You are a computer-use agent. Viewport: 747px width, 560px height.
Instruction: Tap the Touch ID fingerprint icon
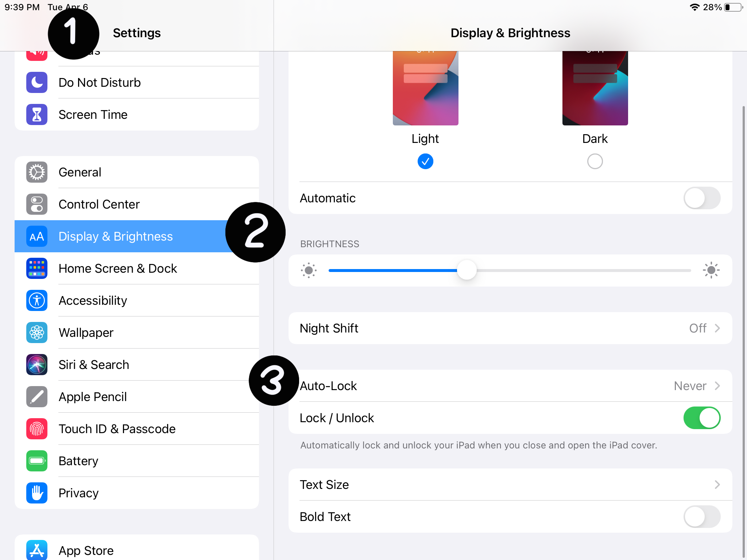click(x=37, y=429)
